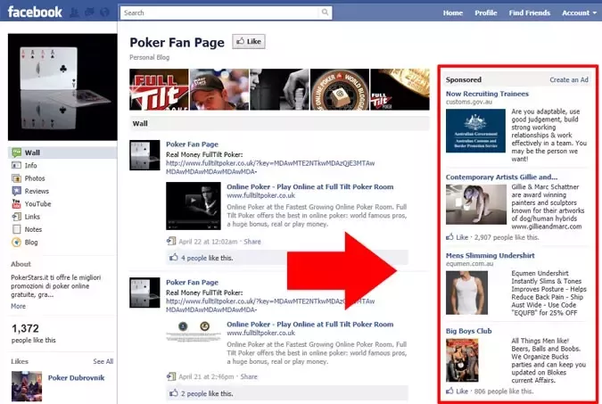Open the Notes sidebar item

pos(33,228)
